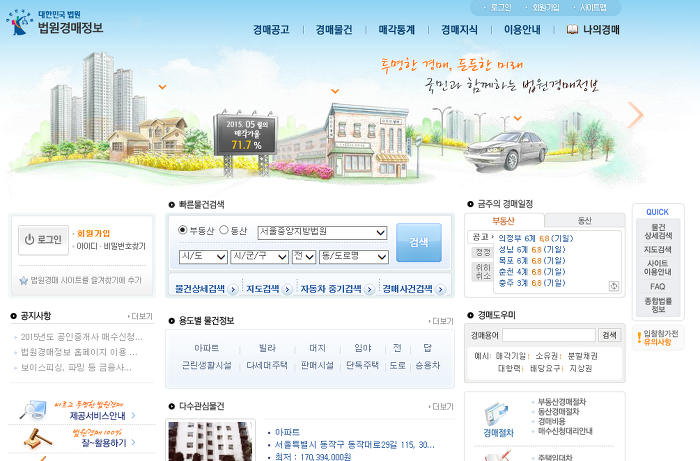700x461 pixels.
Task: Click 취하취소 side tab in schedule
Action: tap(482, 272)
